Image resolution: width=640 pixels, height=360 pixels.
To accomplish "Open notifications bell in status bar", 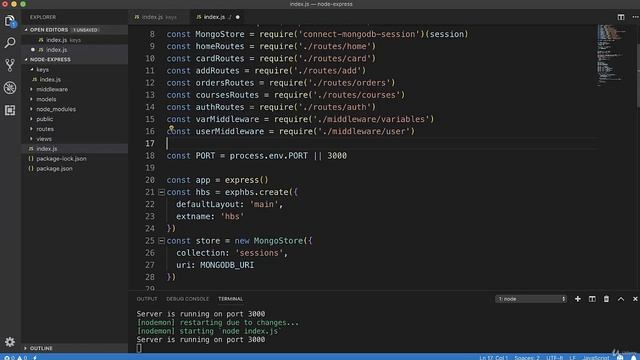I will coord(633,358).
